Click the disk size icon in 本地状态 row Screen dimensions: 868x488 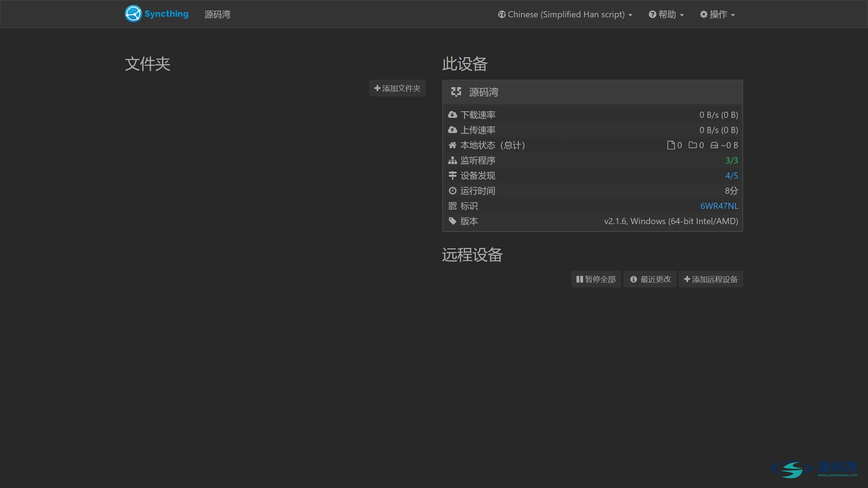[x=714, y=145]
